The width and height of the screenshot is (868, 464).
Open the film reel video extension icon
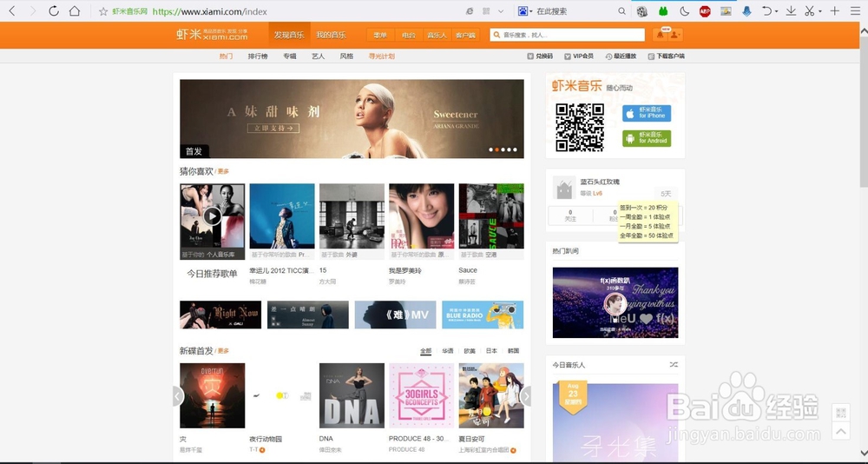642,11
